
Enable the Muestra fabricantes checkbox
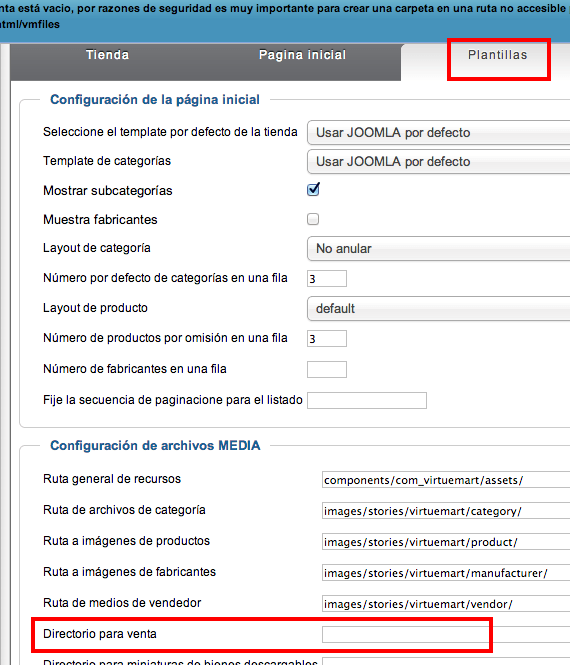(313, 219)
